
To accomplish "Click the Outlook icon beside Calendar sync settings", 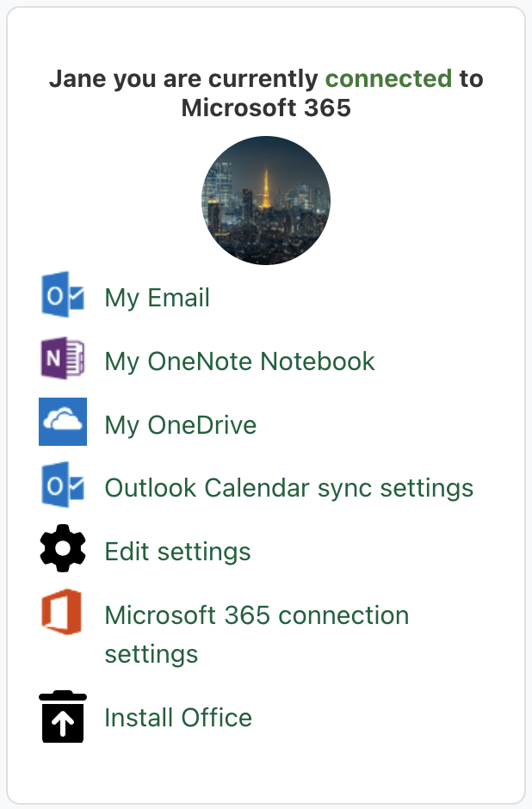I will click(63, 486).
